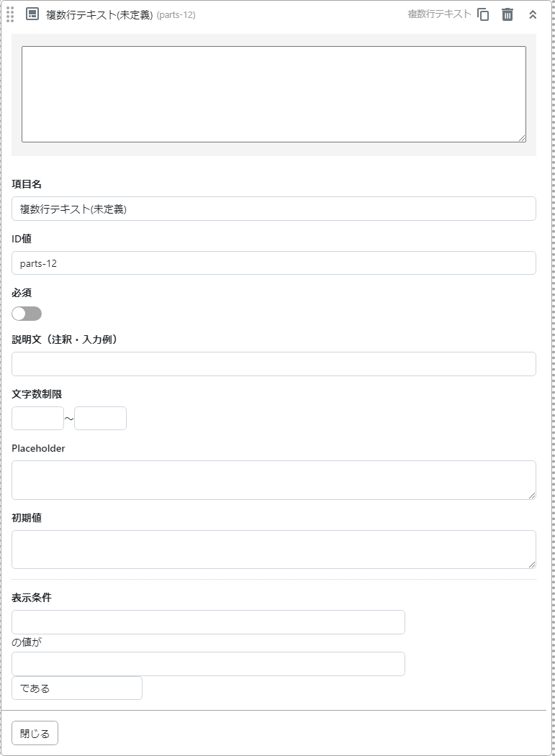The image size is (555, 756).
Task: Click inside the 初期値 textarea
Action: click(x=274, y=550)
